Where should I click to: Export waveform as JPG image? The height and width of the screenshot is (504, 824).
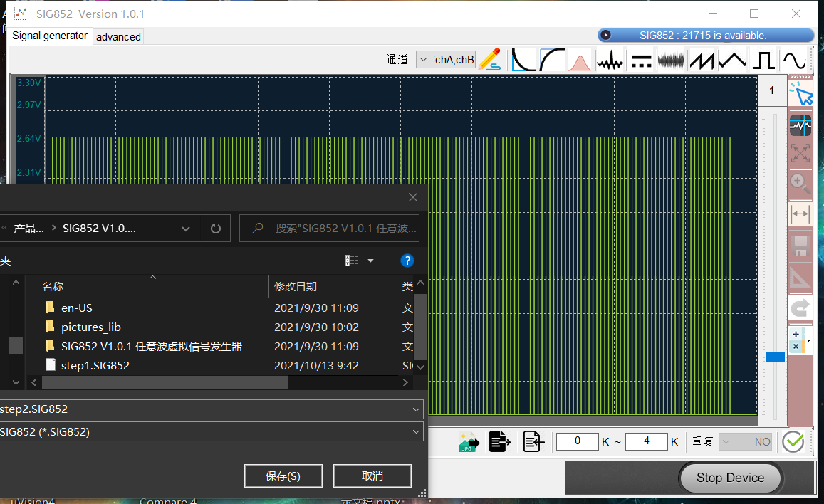[468, 442]
